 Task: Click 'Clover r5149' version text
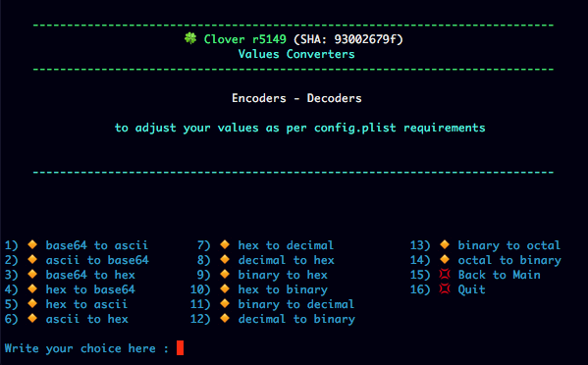click(x=244, y=39)
